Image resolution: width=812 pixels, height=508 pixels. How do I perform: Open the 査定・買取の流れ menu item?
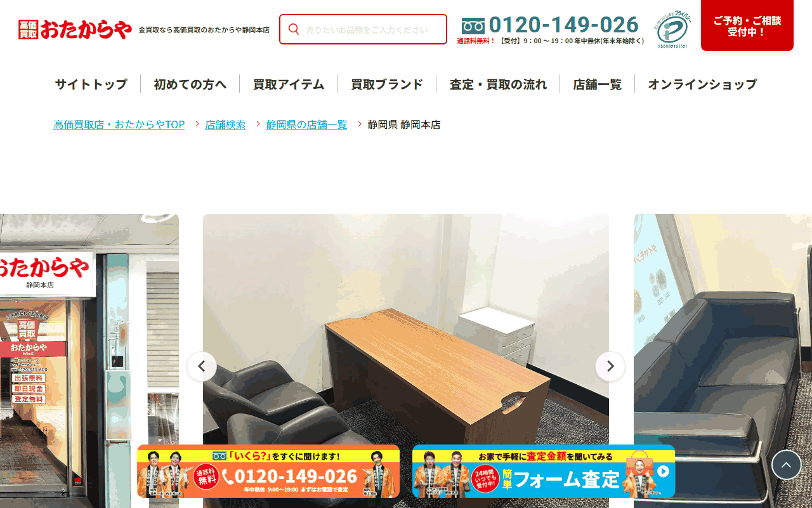coord(498,84)
